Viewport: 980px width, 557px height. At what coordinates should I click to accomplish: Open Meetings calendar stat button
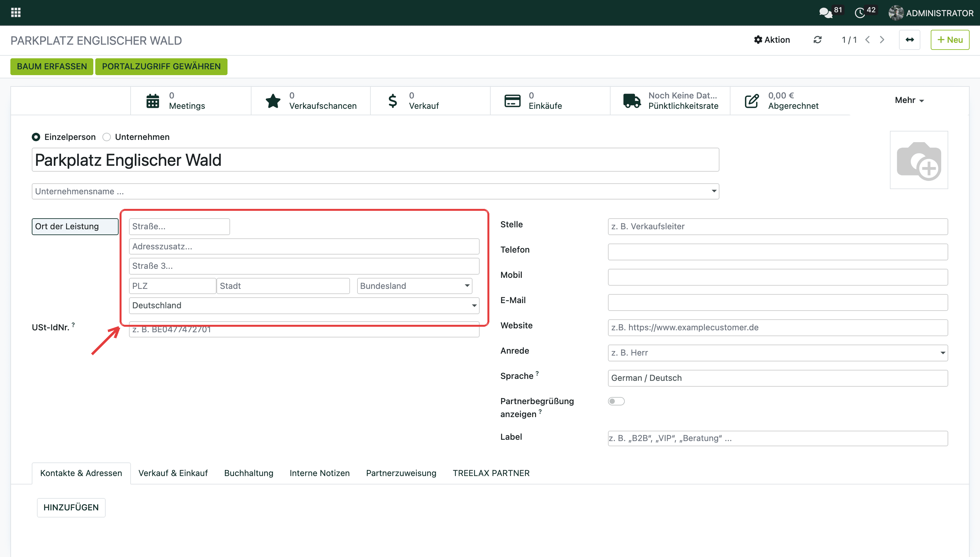pos(191,101)
